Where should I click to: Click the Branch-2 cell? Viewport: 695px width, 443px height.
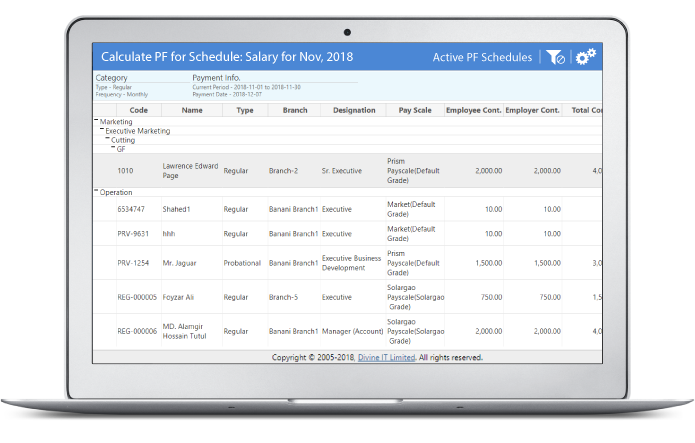click(295, 171)
